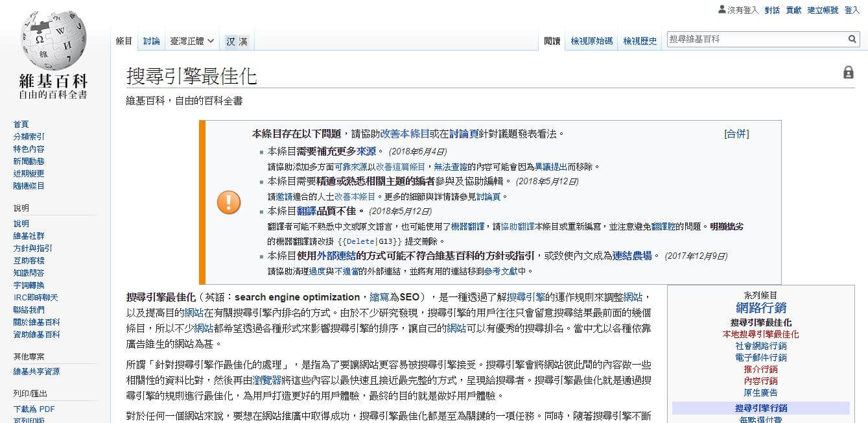Open 維基社群 in the sidebar

(x=29, y=236)
